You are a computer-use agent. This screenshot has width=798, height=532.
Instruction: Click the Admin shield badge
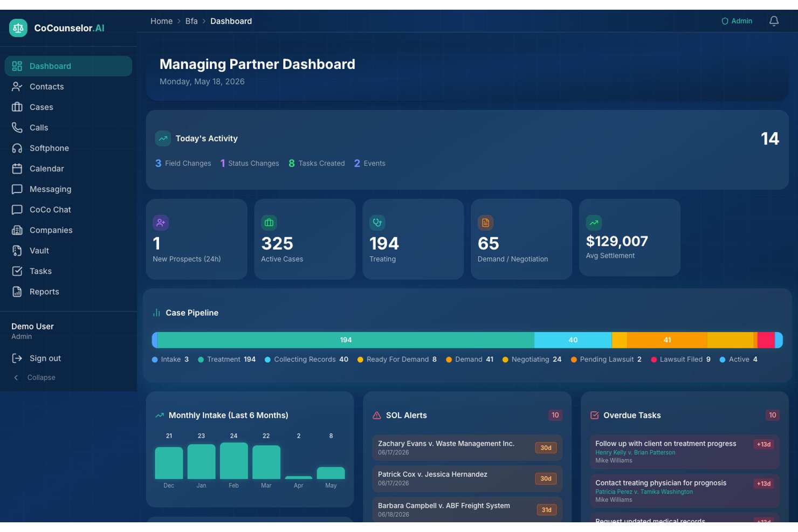pos(737,21)
